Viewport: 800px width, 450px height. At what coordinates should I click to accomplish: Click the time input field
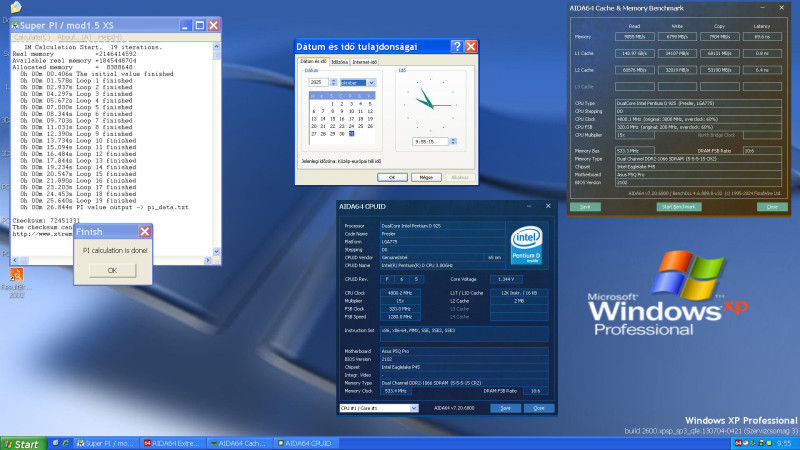(431, 141)
